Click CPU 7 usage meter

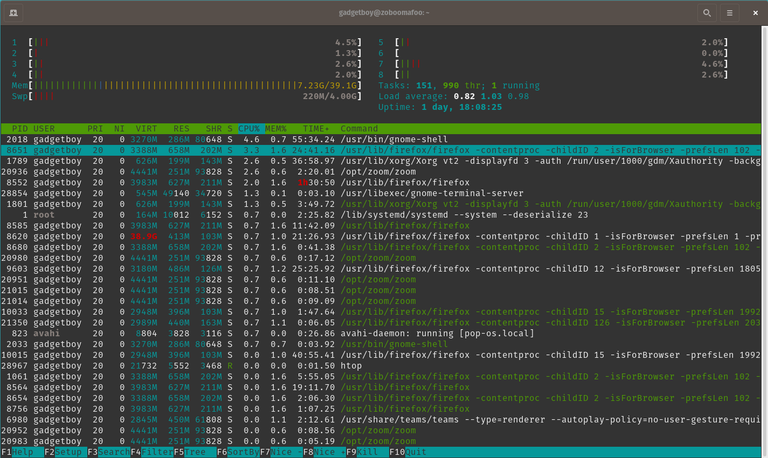(x=553, y=64)
